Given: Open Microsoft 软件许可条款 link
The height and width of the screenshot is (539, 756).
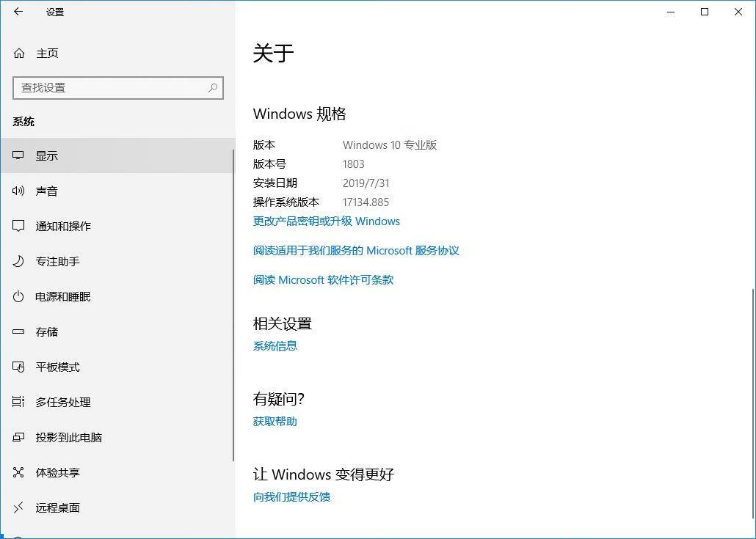Looking at the screenshot, I should click(x=323, y=280).
